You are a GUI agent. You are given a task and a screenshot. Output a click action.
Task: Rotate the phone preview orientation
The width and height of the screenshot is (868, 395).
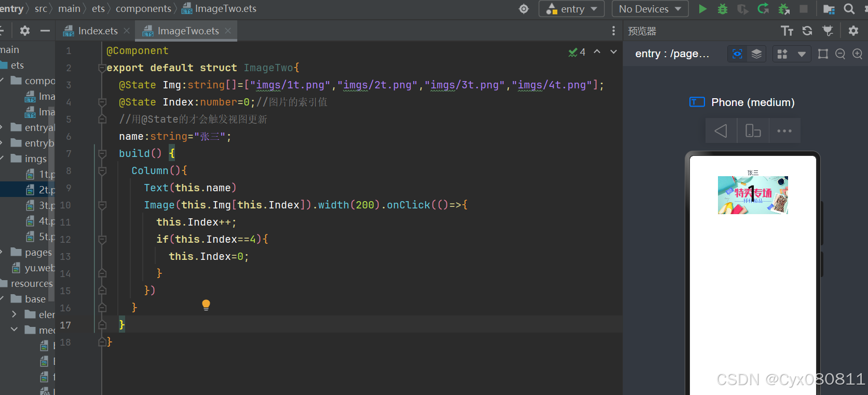[x=753, y=130]
